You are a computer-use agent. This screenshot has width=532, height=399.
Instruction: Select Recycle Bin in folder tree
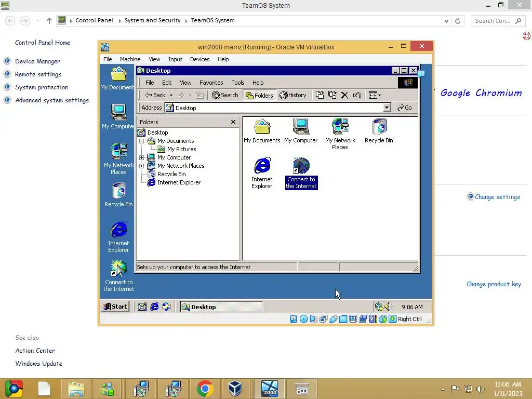click(171, 174)
